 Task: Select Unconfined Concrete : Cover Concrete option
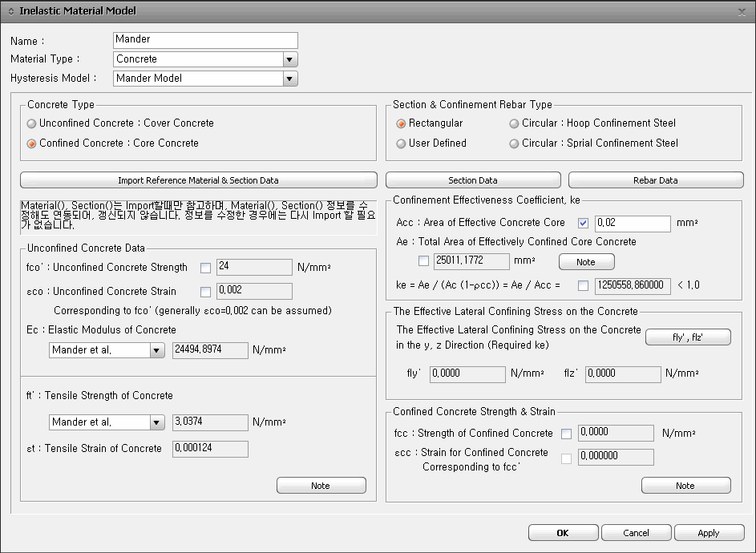[x=32, y=123]
